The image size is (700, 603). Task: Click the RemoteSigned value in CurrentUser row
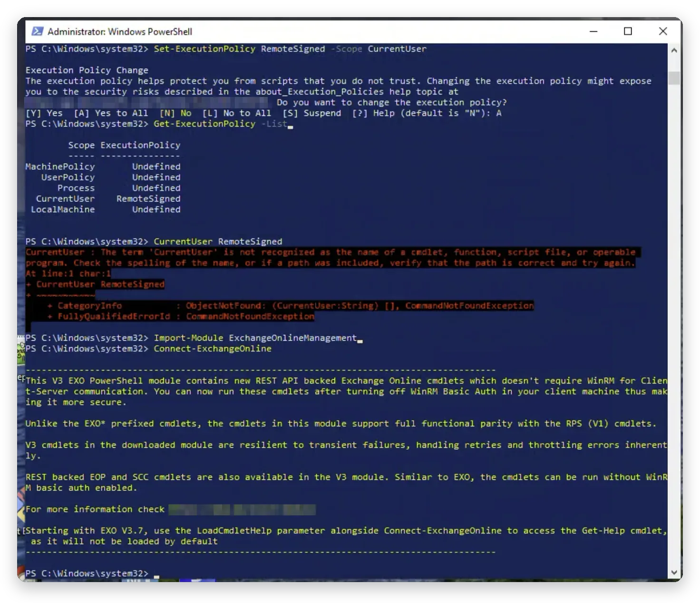point(148,199)
